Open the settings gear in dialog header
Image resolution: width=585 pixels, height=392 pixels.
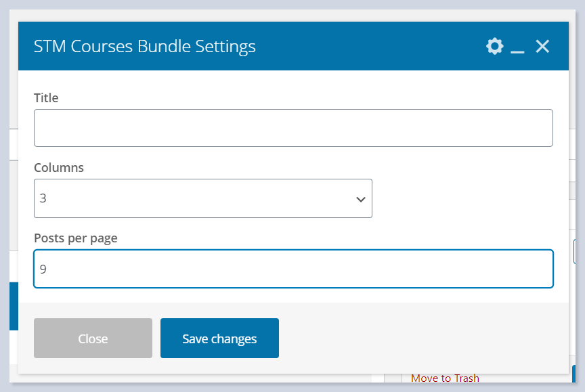click(495, 46)
